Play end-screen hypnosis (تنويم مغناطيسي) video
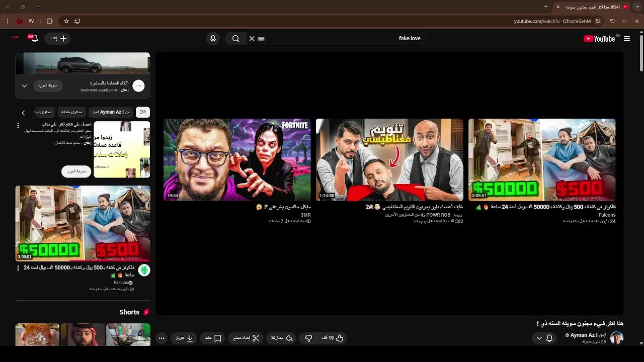Screen dimensions: 644x362 (389, 160)
